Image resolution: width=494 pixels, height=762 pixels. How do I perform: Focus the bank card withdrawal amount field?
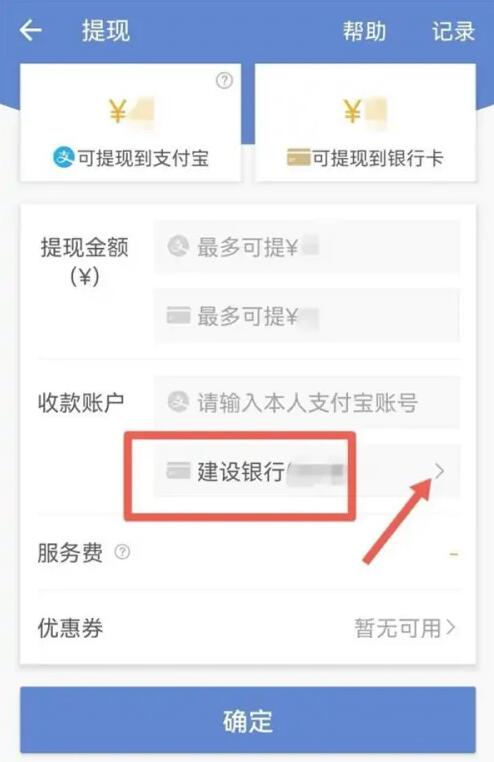pos(307,316)
